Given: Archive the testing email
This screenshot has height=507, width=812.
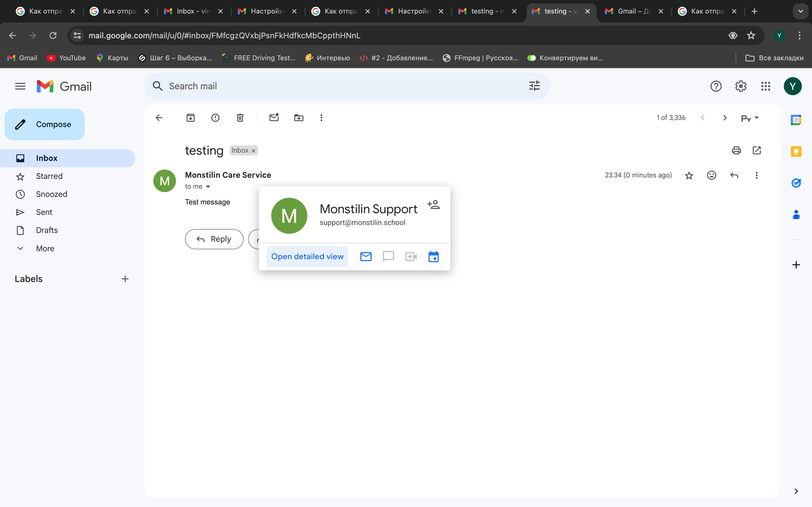Looking at the screenshot, I should (x=190, y=118).
